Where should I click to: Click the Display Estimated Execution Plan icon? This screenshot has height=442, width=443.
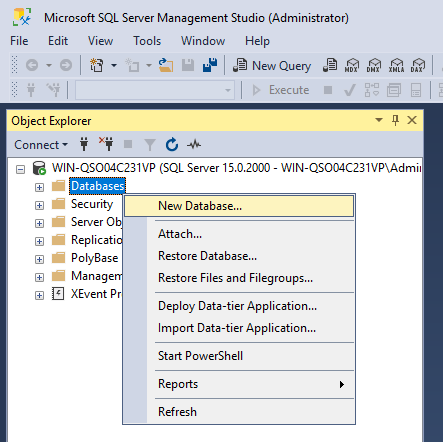[x=372, y=90]
